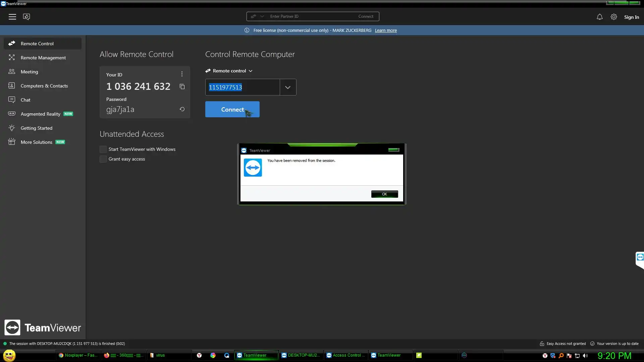Check Grant easy access

[103, 159]
